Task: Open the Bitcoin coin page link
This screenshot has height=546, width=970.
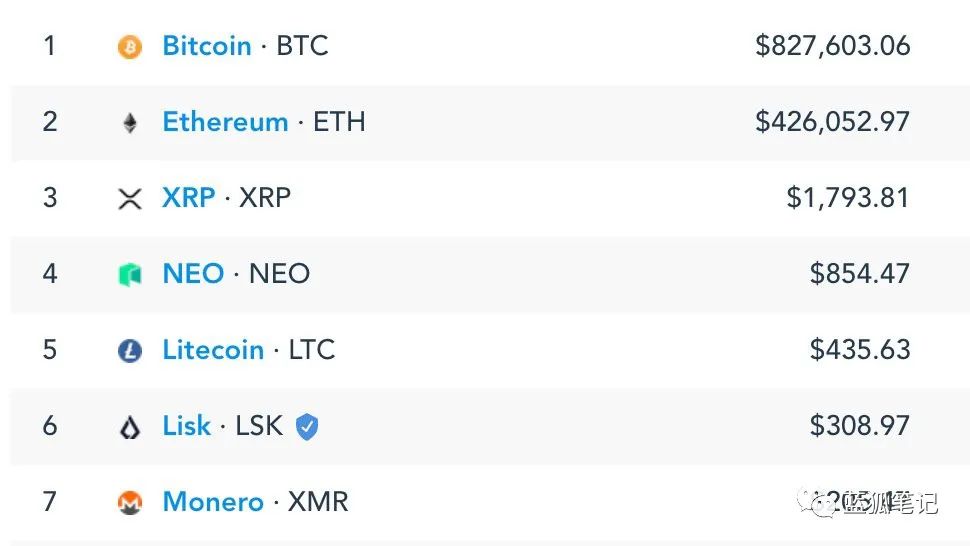Action: 207,46
